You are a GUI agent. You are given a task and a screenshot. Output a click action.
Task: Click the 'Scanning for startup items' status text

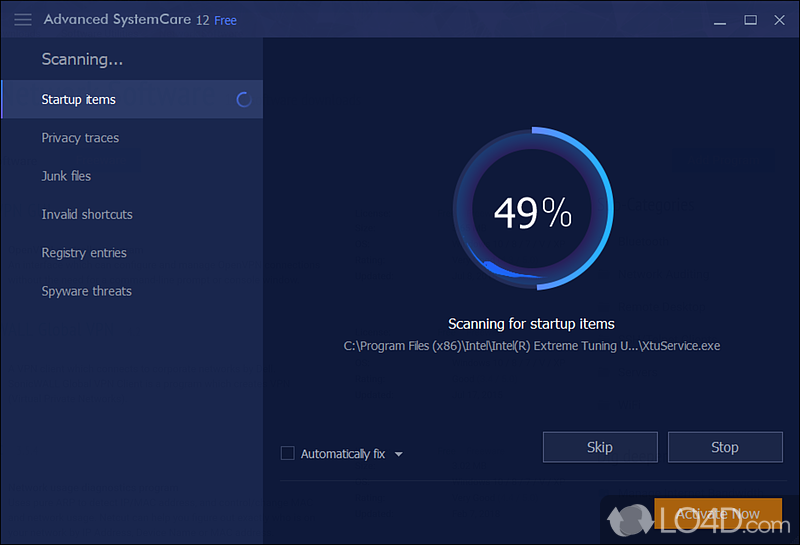pos(531,324)
